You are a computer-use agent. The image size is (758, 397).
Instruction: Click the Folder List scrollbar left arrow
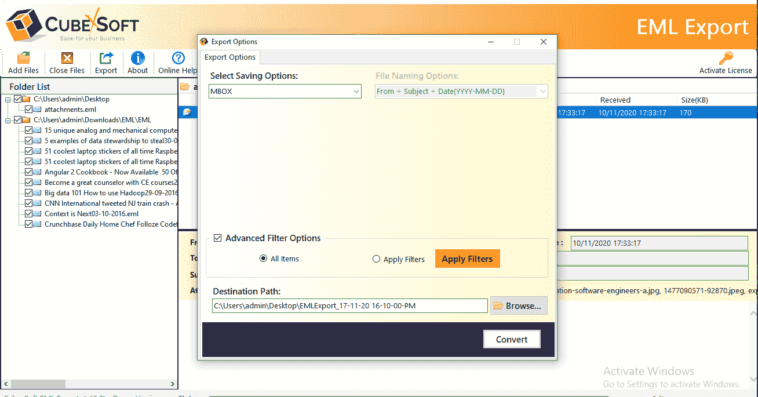[6, 383]
